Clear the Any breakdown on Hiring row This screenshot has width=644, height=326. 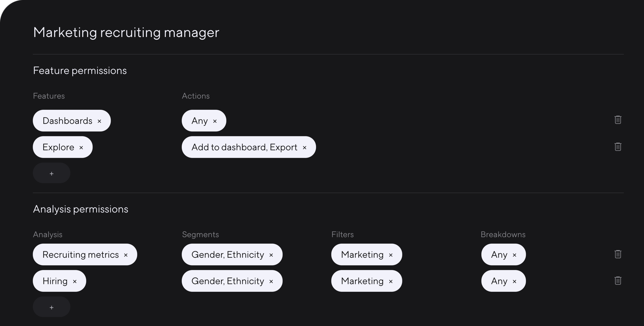point(514,281)
